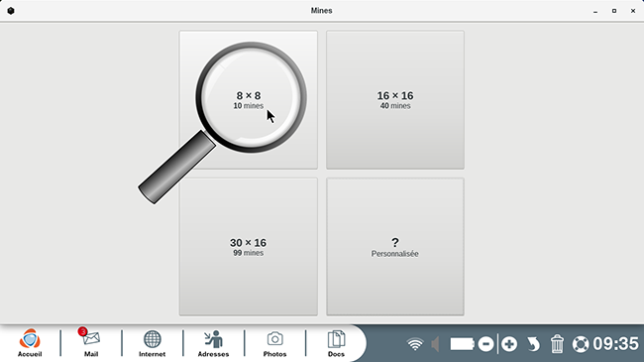Click the 09:35 clock

click(615, 344)
